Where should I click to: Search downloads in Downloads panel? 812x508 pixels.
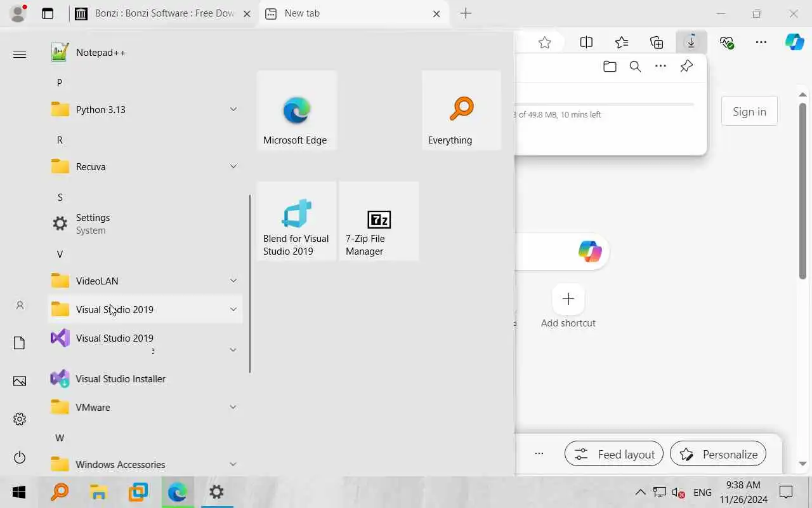pyautogui.click(x=635, y=67)
